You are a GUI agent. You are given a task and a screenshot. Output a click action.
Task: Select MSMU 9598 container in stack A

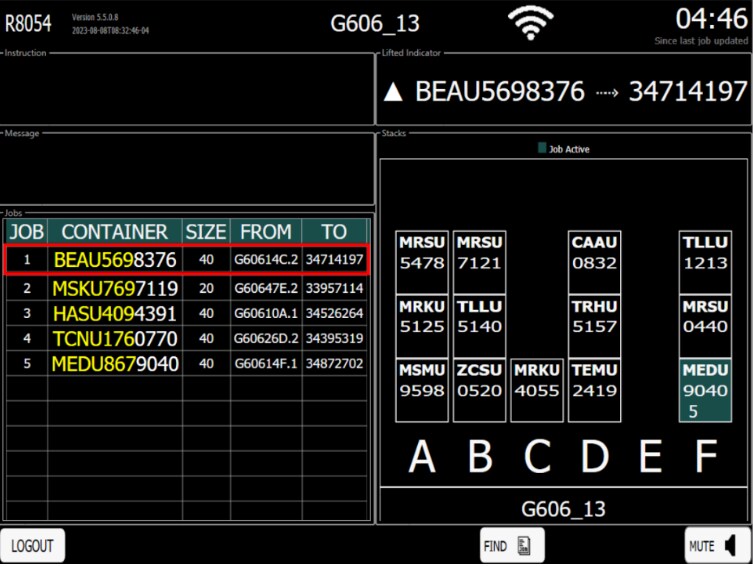pos(422,390)
